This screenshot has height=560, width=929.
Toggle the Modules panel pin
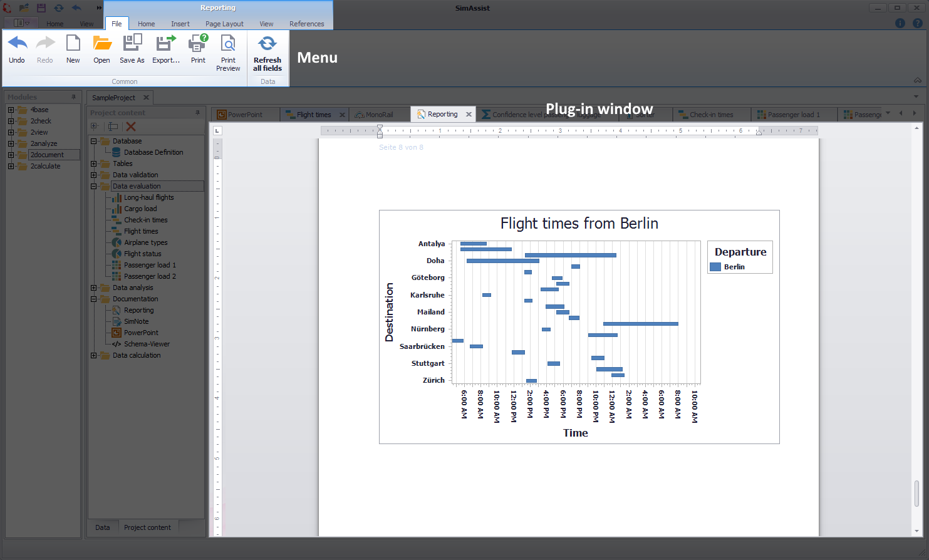pos(74,97)
